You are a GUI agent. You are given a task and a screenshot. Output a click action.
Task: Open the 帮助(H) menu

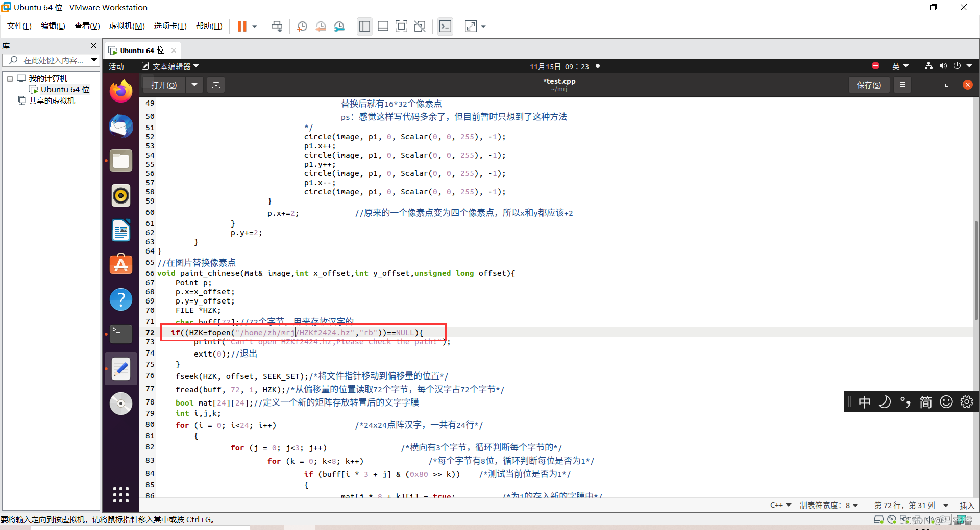[209, 26]
